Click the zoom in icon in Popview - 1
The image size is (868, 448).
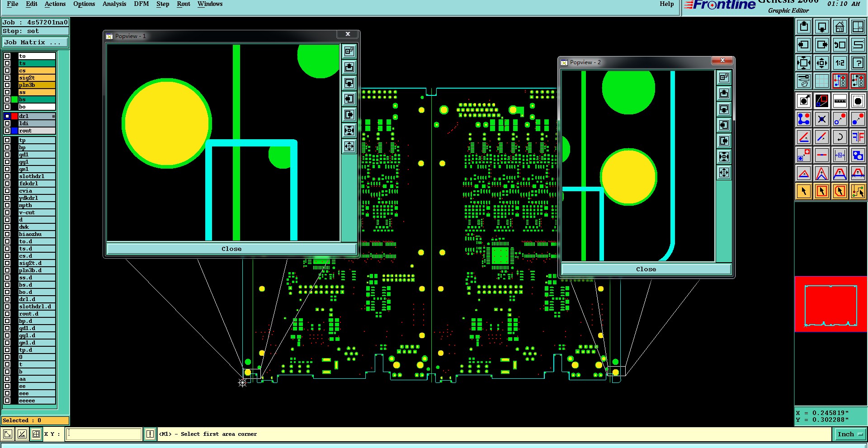(349, 131)
